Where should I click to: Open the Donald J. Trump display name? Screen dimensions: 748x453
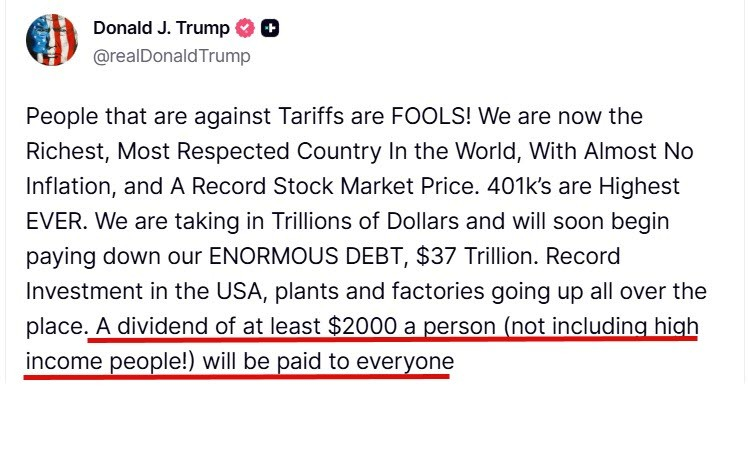[161, 28]
